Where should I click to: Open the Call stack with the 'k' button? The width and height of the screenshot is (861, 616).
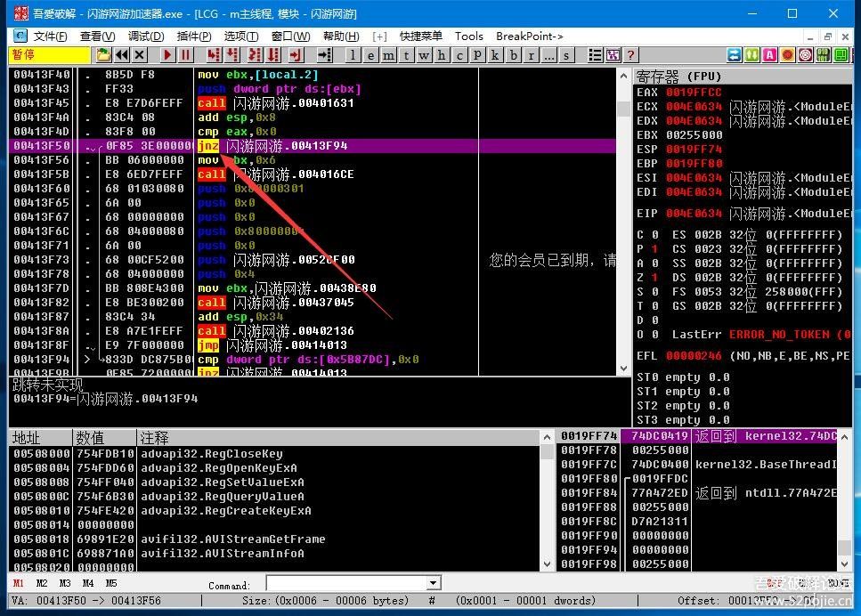(x=495, y=55)
